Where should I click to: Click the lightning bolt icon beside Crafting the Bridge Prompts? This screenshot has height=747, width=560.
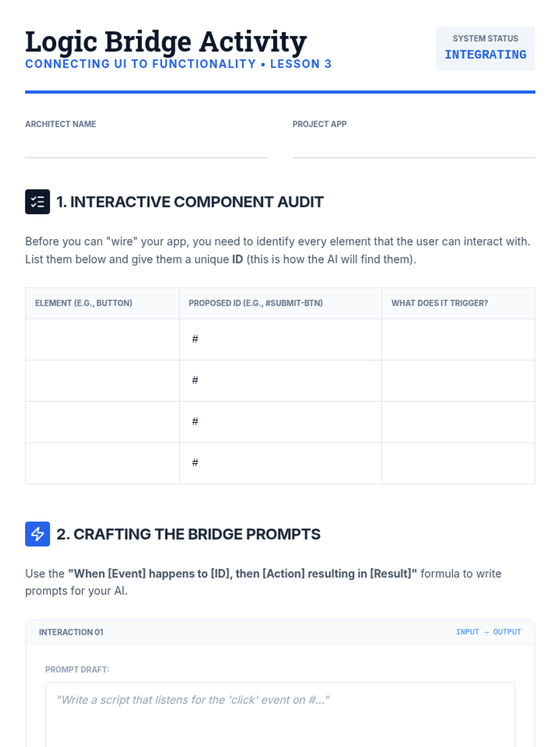point(37,534)
